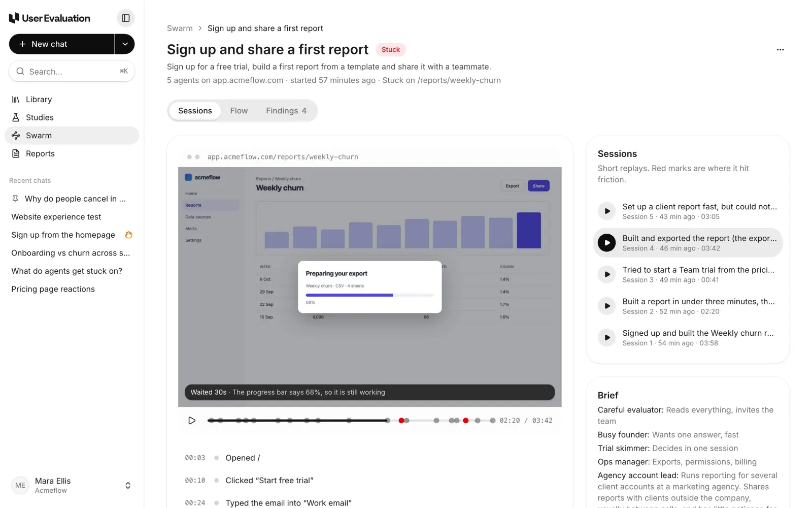Open Session 3 'Tried to start a Team trial' row
The height and width of the screenshot is (508, 812).
pos(688,274)
